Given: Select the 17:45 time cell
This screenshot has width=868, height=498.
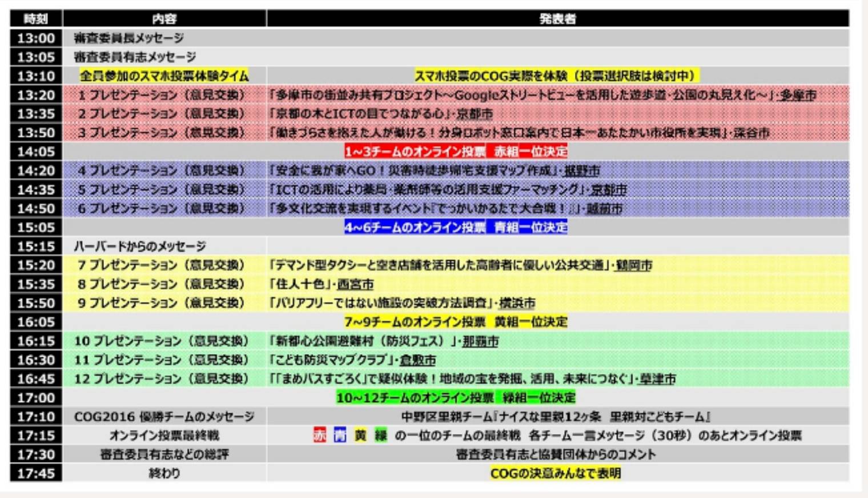Looking at the screenshot, I should click(36, 473).
